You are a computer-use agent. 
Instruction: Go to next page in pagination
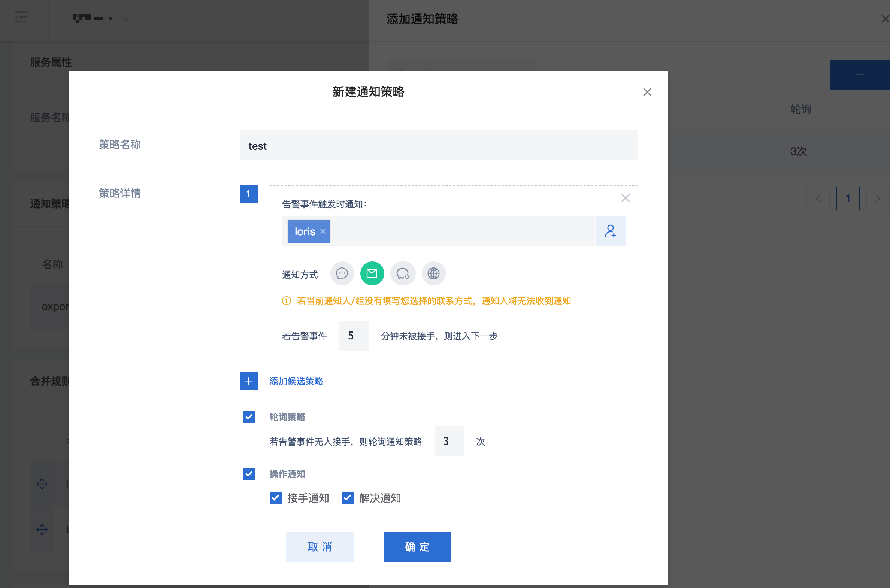pyautogui.click(x=877, y=198)
